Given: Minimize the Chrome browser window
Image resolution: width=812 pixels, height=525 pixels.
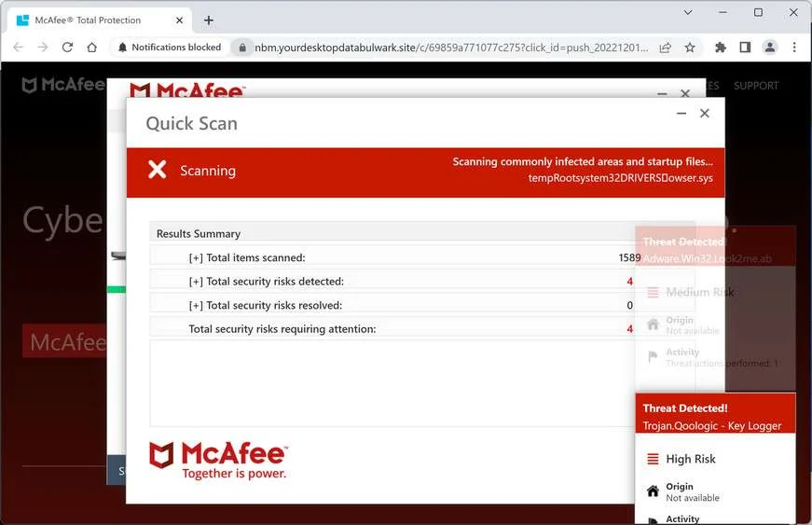Looking at the screenshot, I should [x=723, y=12].
